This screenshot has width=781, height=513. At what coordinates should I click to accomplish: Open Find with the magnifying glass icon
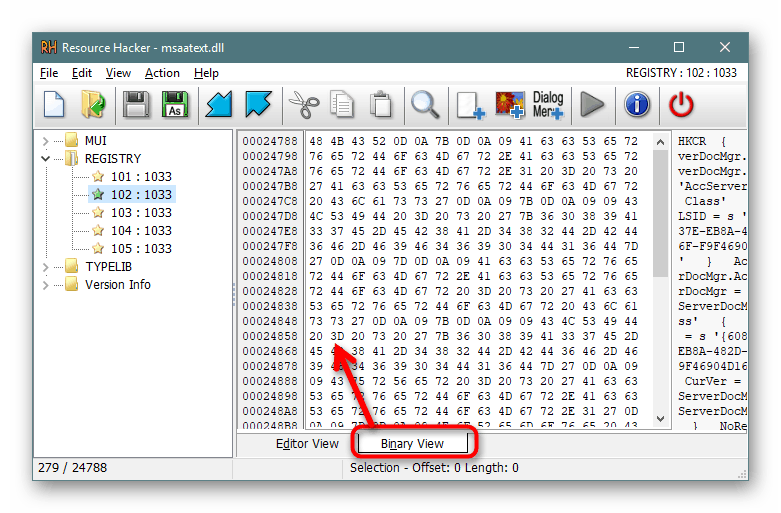pos(425,105)
